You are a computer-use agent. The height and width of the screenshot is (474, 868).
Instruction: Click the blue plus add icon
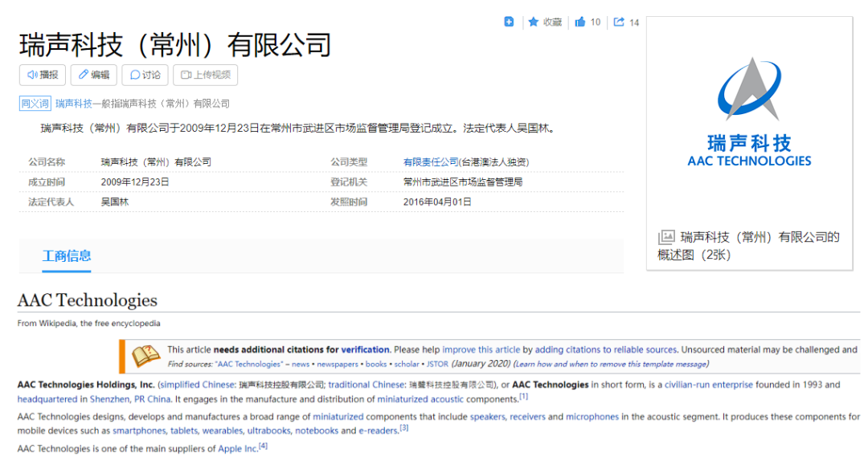(509, 22)
